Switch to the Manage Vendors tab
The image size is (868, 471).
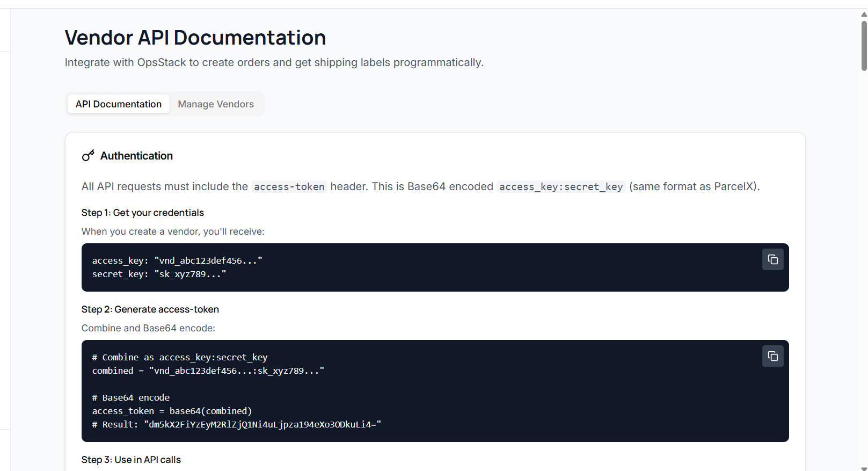click(216, 104)
